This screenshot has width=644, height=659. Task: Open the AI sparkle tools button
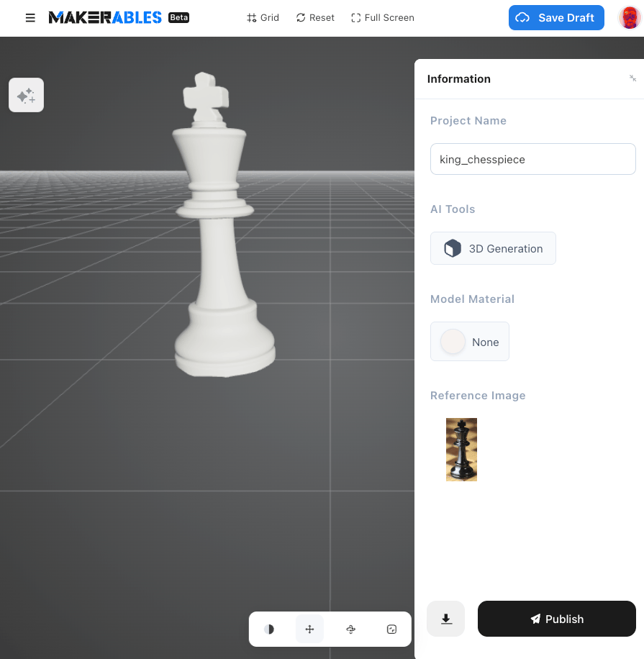26,95
